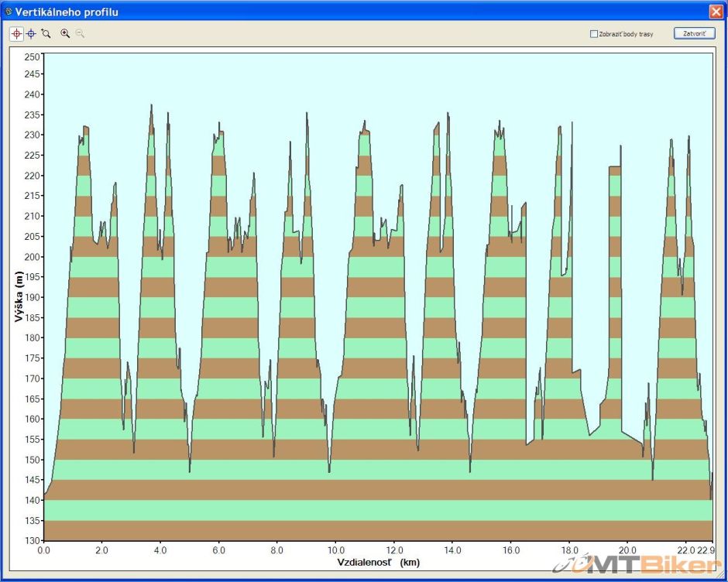Close the window with the red X

tap(715, 12)
